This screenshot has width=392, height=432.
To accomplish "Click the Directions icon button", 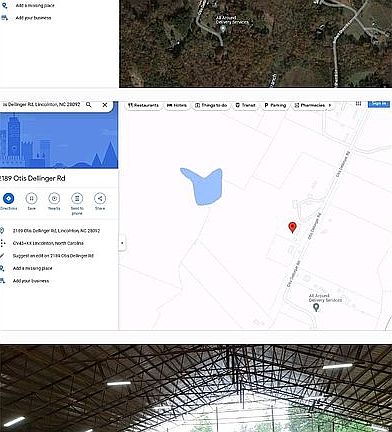I will 8,198.
